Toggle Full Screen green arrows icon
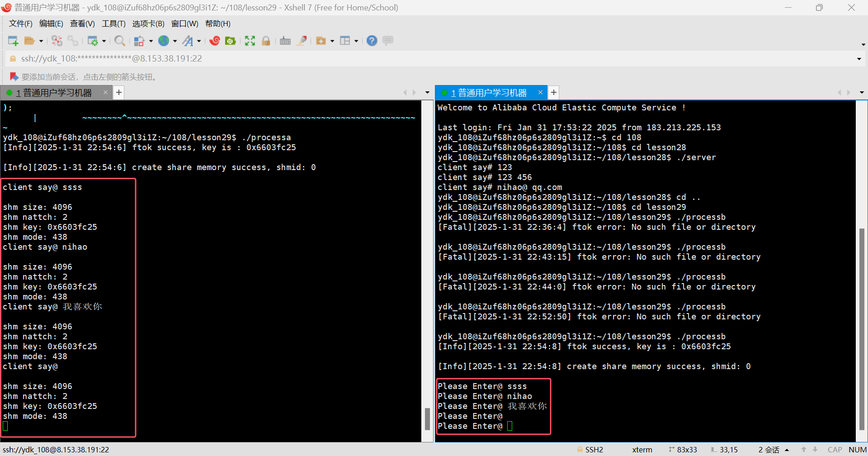868x456 pixels. 250,41
